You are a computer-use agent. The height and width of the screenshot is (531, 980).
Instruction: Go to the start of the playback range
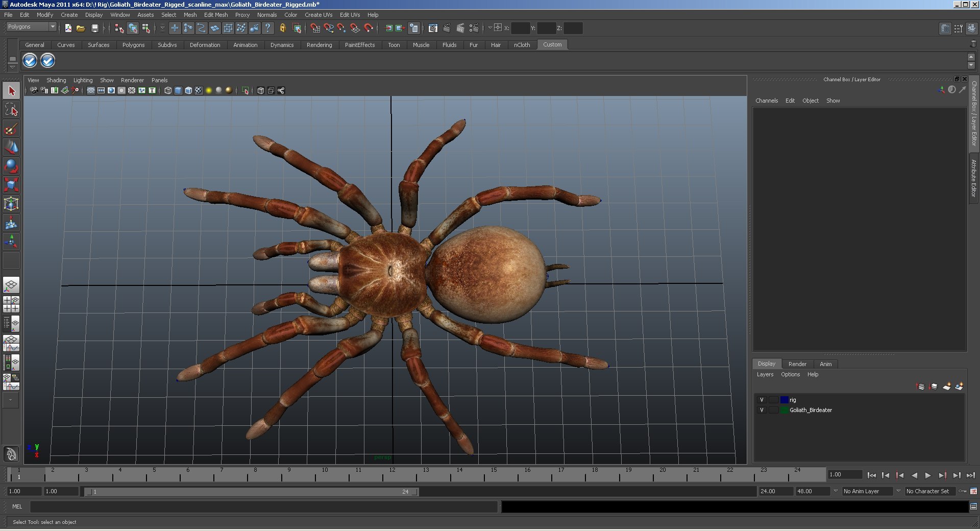coord(872,475)
